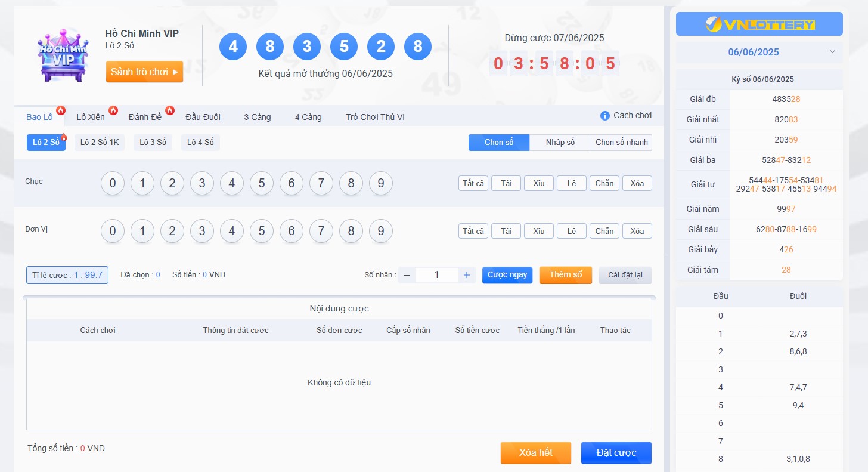The width and height of the screenshot is (868, 472).
Task: Click the Số nhân multiplier input field
Action: click(437, 275)
